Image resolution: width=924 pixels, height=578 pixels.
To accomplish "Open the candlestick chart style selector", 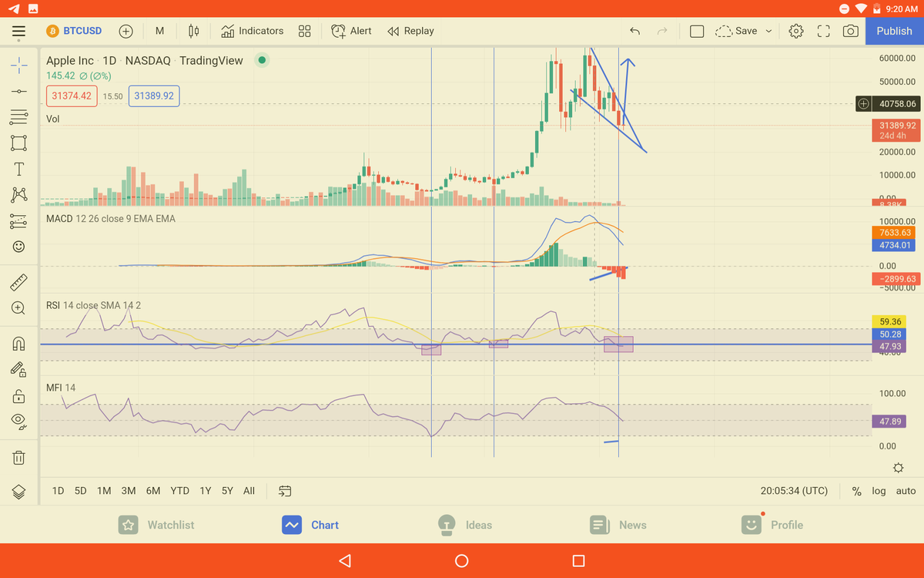I will tap(193, 31).
